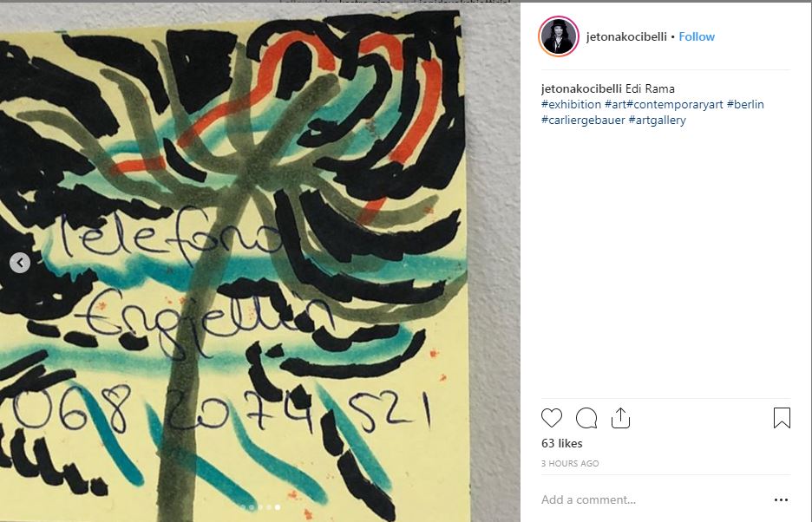Viewport: 812px width, 522px height.
Task: Open the #berlin hashtag
Action: [745, 104]
